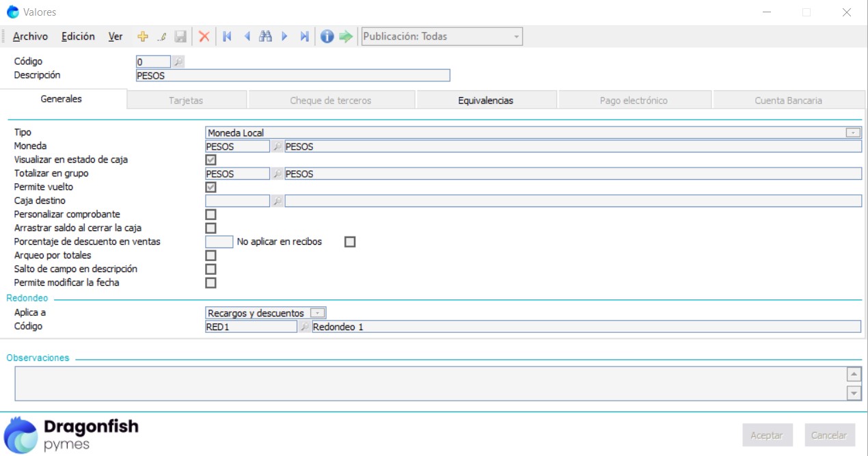Enable Personalizar comprobante checkbox
Viewport: 868px width, 456px height.
[211, 215]
